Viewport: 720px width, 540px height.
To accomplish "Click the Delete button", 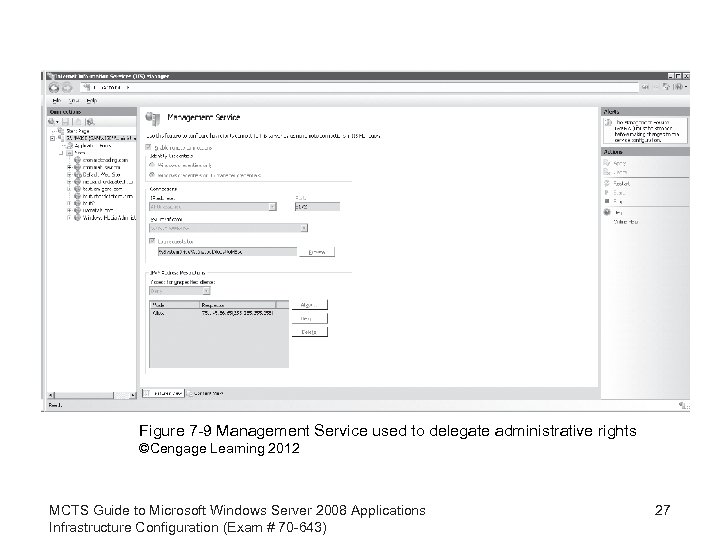I will click(309, 332).
